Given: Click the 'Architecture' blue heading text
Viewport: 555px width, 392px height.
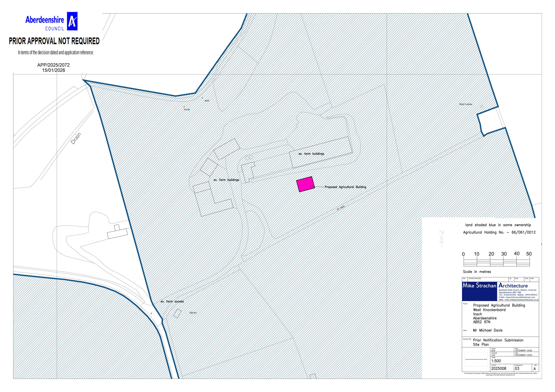Looking at the screenshot, I should tap(513, 285).
